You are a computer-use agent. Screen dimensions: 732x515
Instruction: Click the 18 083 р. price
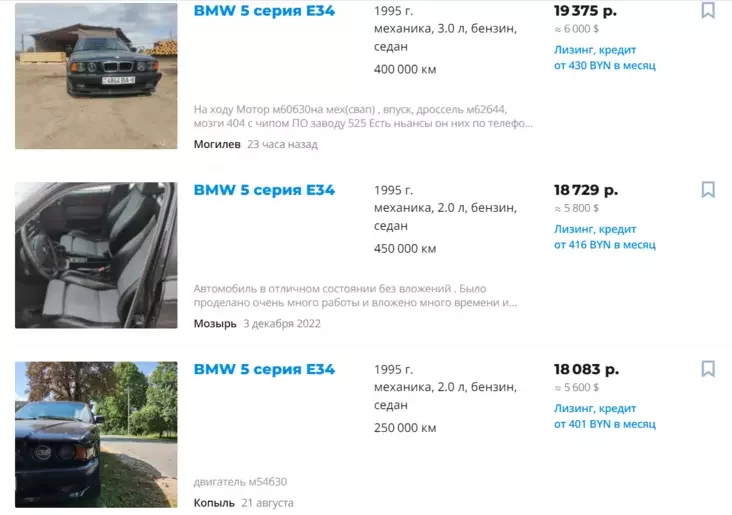pos(586,369)
